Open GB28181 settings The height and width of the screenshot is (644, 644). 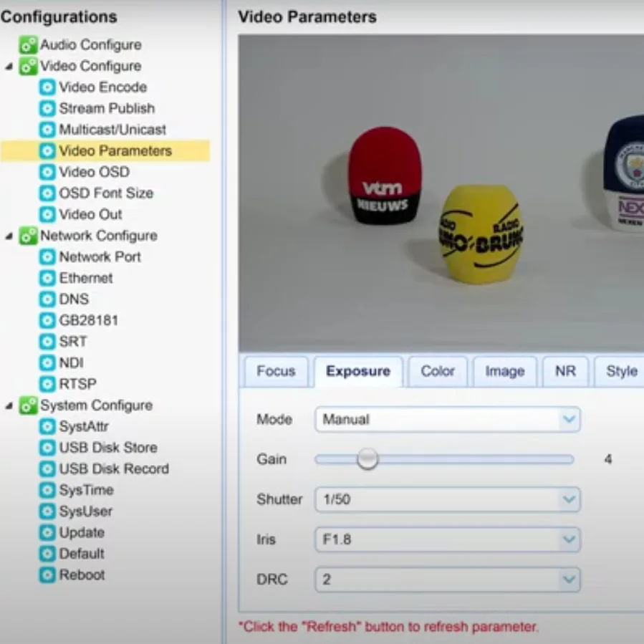tap(89, 320)
